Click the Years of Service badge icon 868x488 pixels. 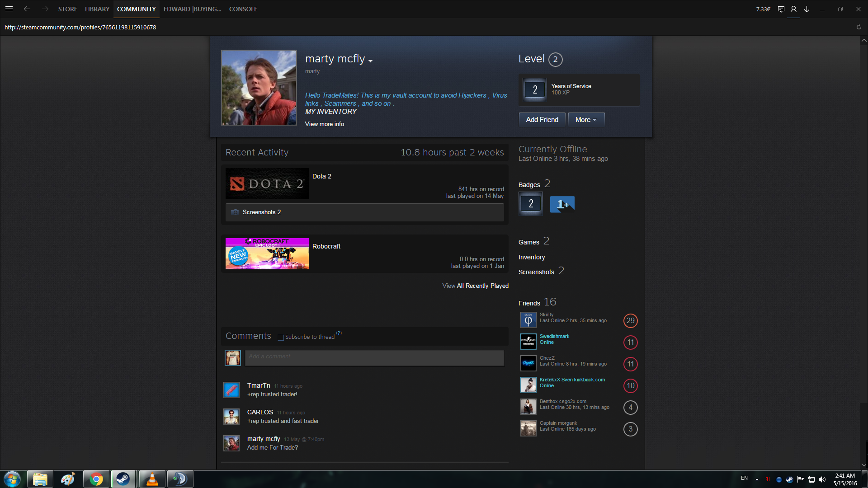(534, 89)
